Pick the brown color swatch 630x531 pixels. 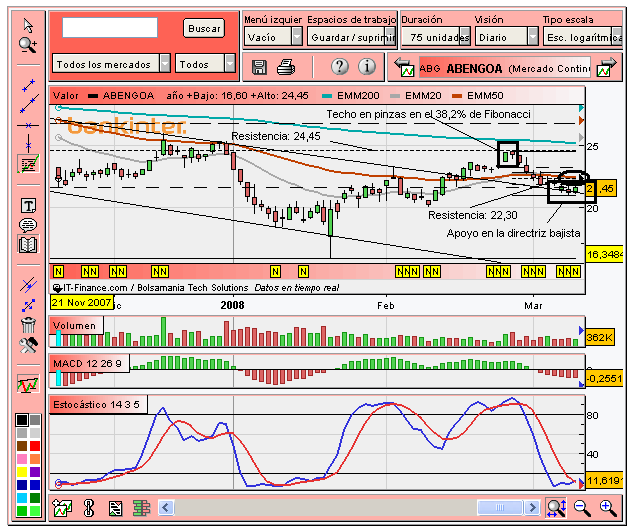(x=22, y=446)
